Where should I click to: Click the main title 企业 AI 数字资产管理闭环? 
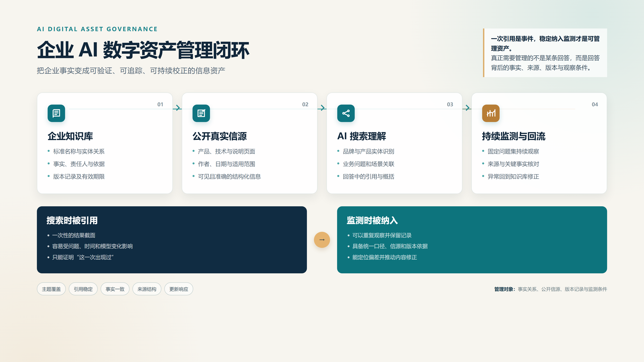pos(143,50)
